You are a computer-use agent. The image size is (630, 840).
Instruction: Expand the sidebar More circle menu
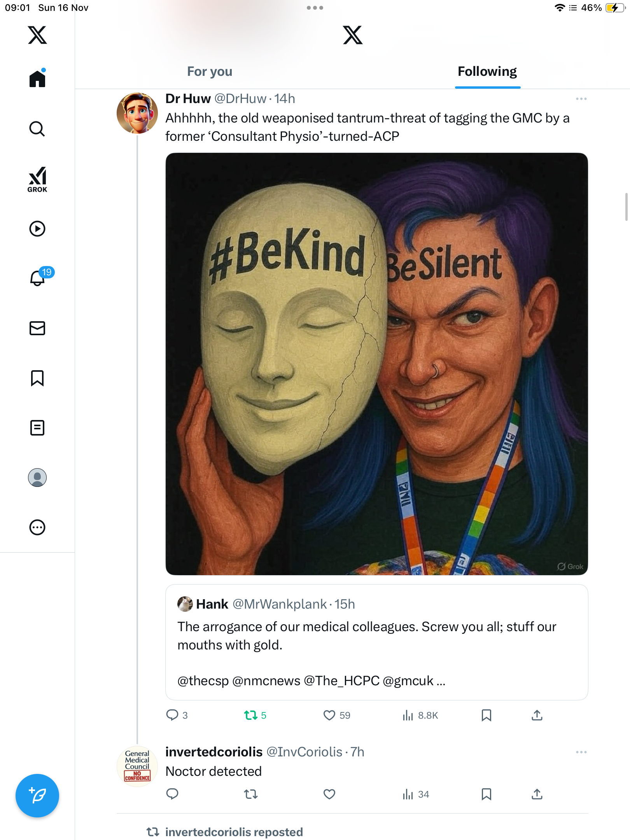(x=37, y=527)
